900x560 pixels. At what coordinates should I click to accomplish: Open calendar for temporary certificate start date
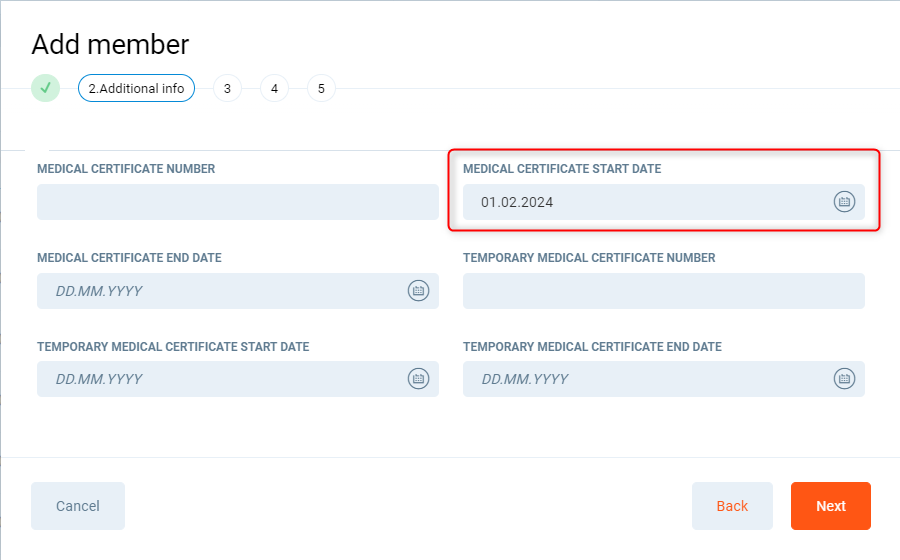tap(418, 379)
